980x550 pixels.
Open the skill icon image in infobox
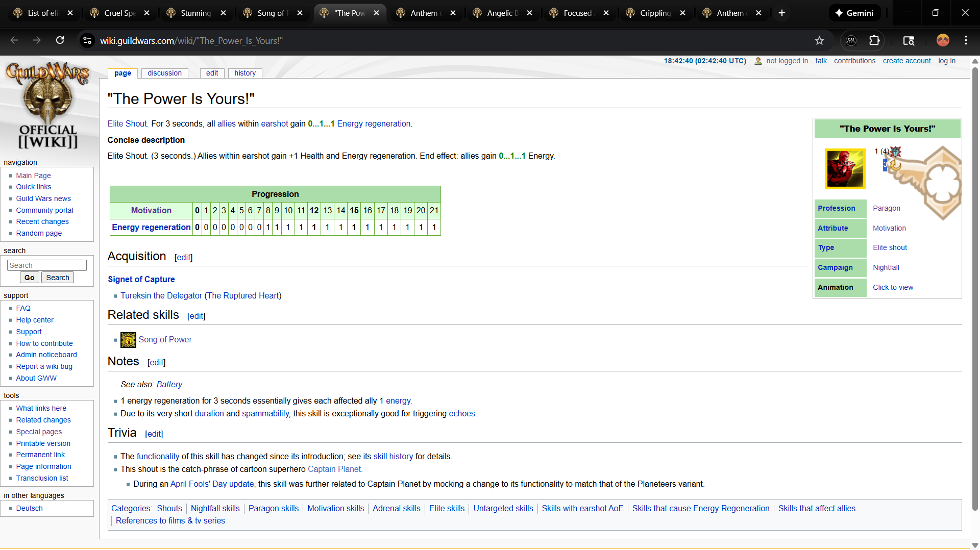tap(845, 169)
